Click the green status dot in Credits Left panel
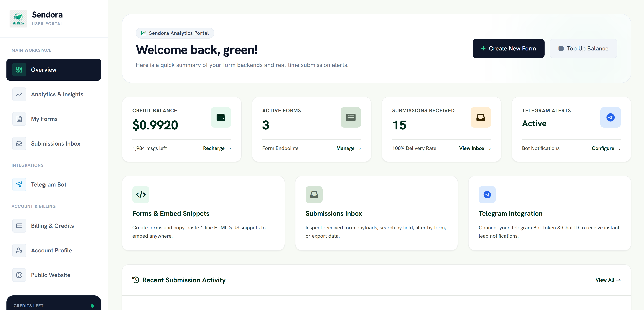Viewport: 644px width, 310px height. point(92,306)
